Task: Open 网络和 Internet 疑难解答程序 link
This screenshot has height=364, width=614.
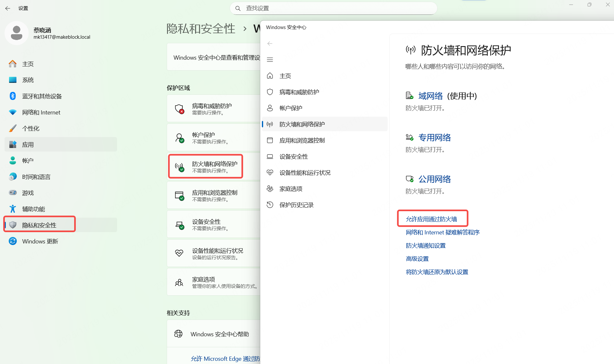Action: tap(442, 232)
